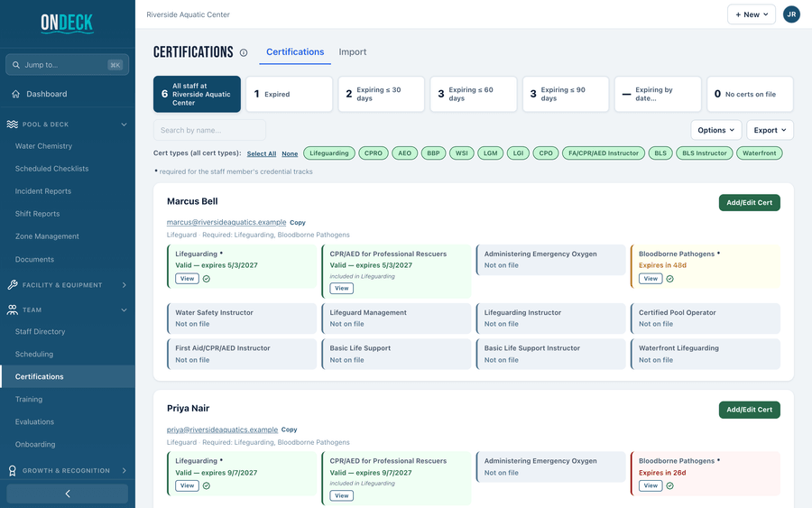Switch to the Certifications tab
The height and width of the screenshot is (508, 812).
(x=295, y=51)
